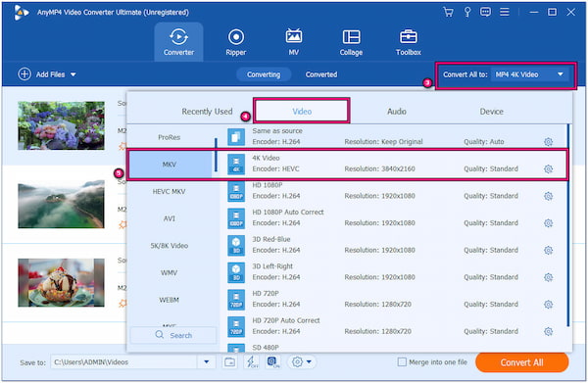Switch to the Audio tab
588x383 pixels.
[396, 112]
